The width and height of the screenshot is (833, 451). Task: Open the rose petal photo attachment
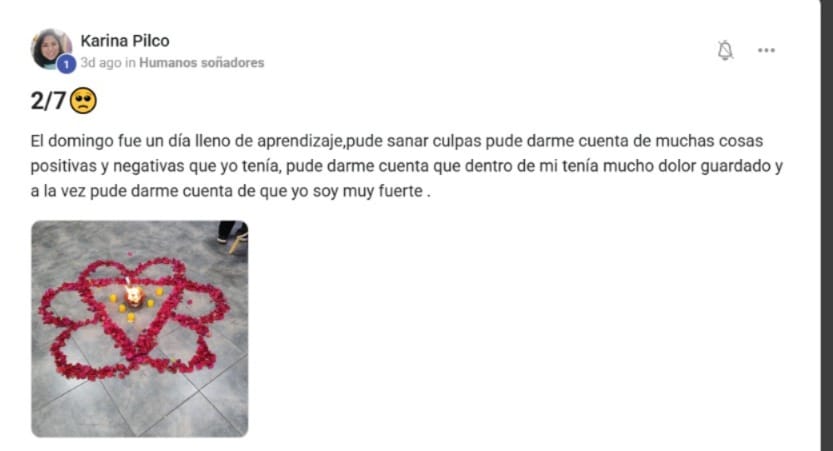coord(140,329)
